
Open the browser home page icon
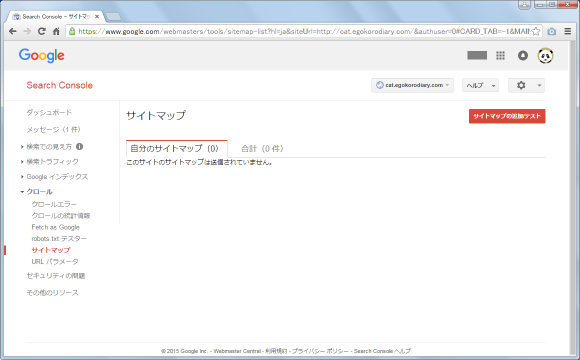click(x=56, y=31)
